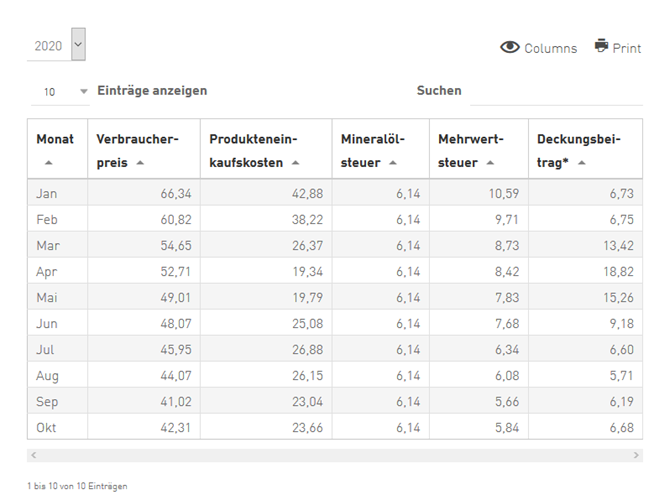Click the eye icon next to Columns
Image resolution: width=654 pixels, height=495 pixels.
click(x=510, y=48)
